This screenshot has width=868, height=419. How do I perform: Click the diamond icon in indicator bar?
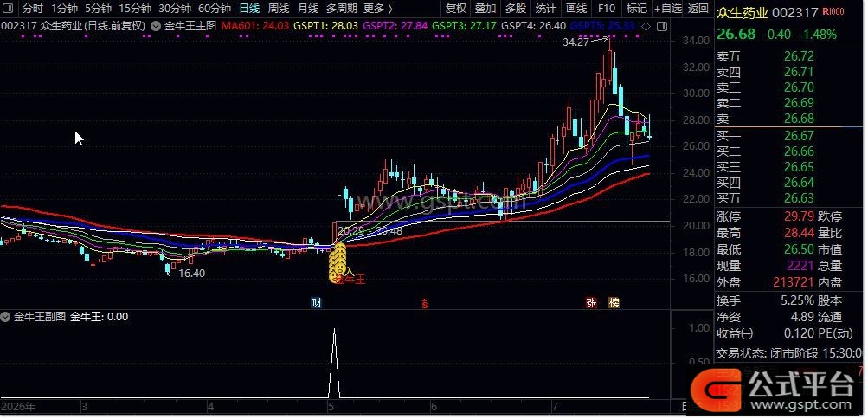pos(646,25)
